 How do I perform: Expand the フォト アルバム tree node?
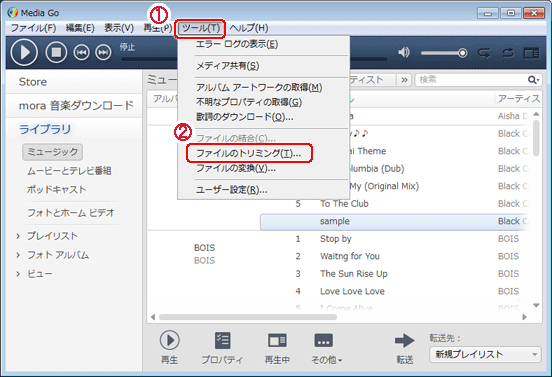[x=18, y=255]
